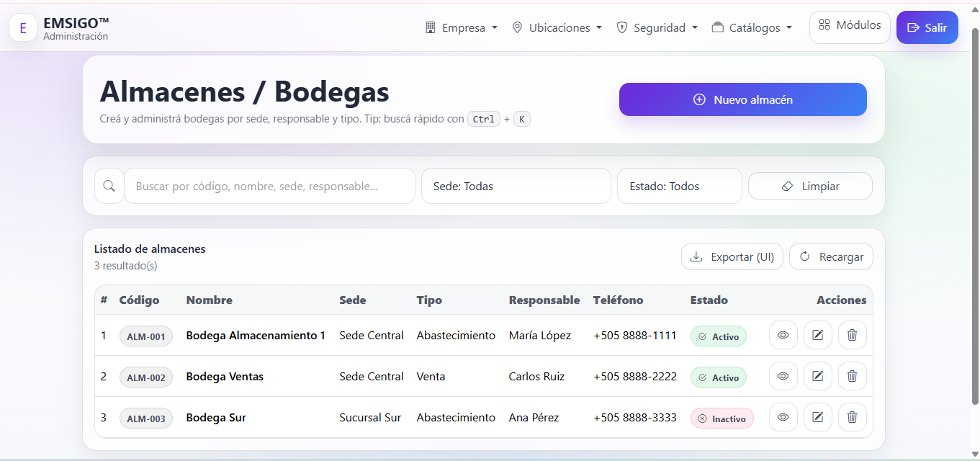Click the box icon beside Catálogos

[717, 27]
